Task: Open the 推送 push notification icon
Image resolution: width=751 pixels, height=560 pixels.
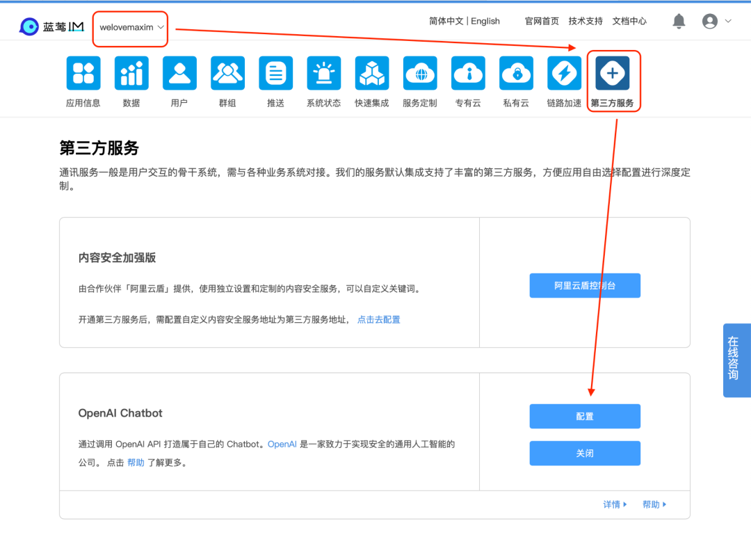Action: [x=276, y=73]
